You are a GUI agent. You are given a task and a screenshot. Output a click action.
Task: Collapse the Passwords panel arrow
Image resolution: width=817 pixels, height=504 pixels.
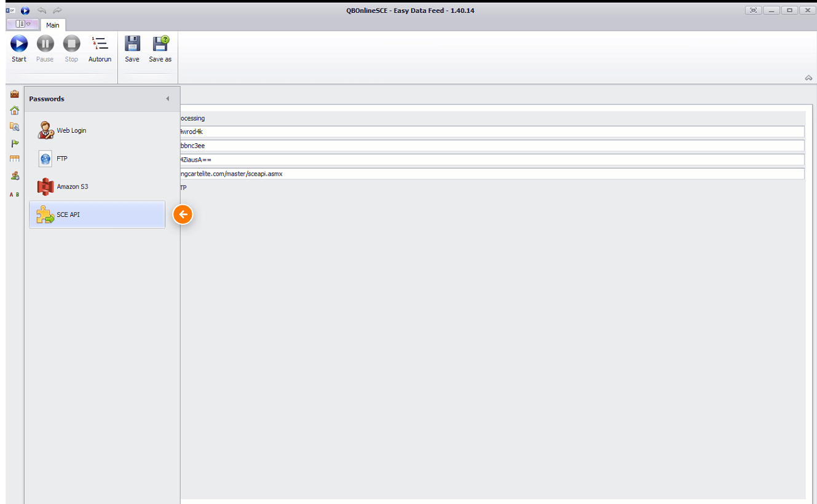click(x=167, y=99)
